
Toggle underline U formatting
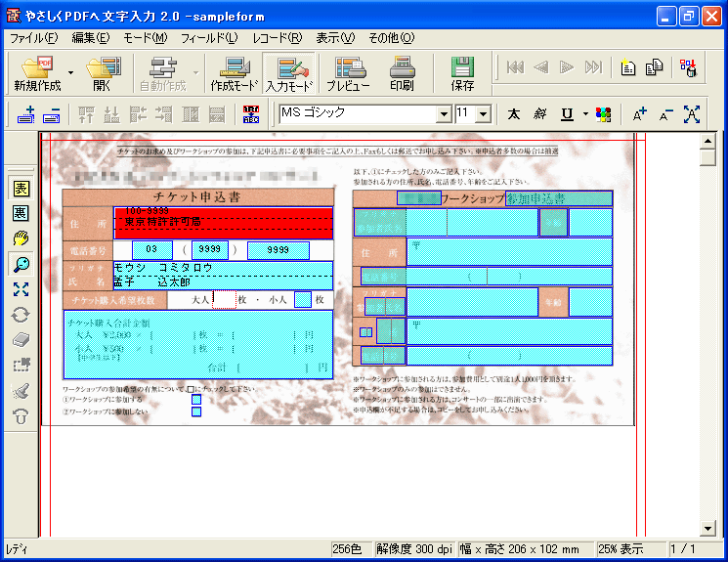tap(567, 114)
